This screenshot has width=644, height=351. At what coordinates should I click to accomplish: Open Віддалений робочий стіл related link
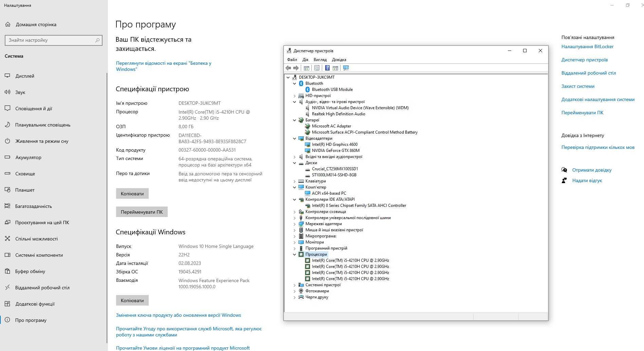point(588,73)
